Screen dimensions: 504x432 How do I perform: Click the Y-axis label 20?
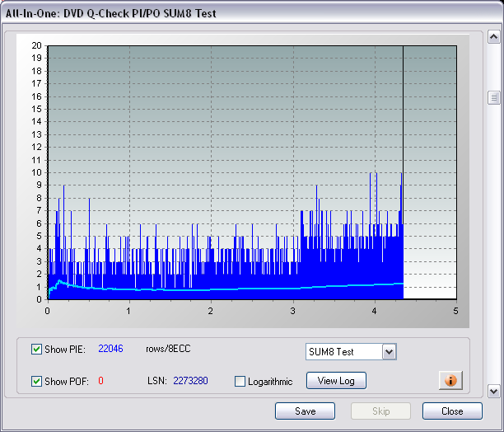click(36, 45)
